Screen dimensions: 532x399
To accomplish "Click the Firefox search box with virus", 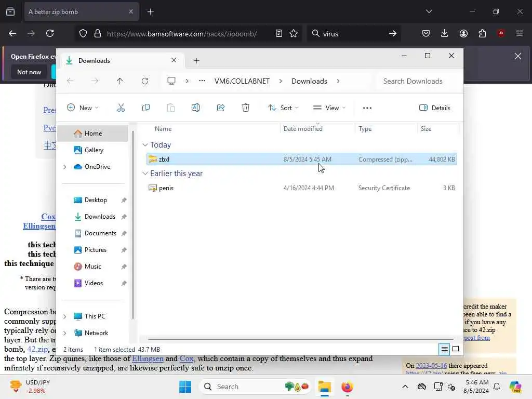I will [x=354, y=33].
